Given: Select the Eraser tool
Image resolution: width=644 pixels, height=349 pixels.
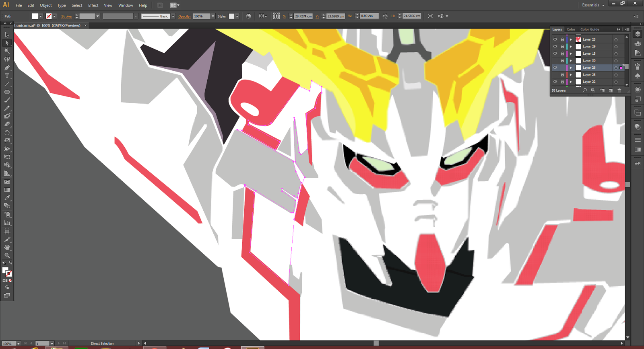Looking at the screenshot, I should point(7,124).
